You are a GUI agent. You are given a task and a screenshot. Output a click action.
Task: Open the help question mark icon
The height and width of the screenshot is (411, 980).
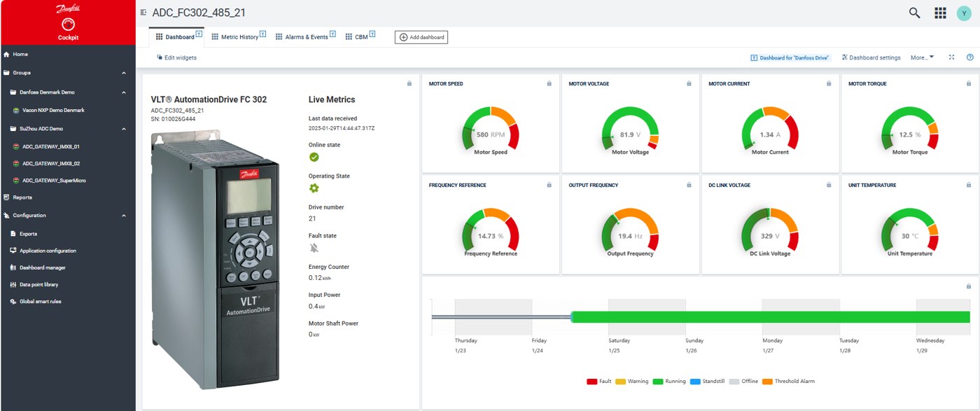(x=969, y=57)
